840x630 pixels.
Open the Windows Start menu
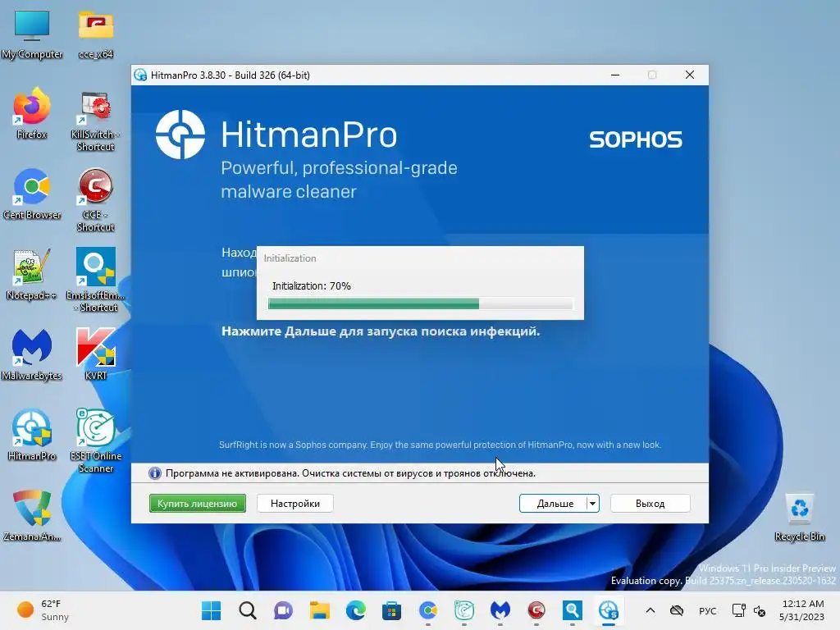pyautogui.click(x=211, y=610)
